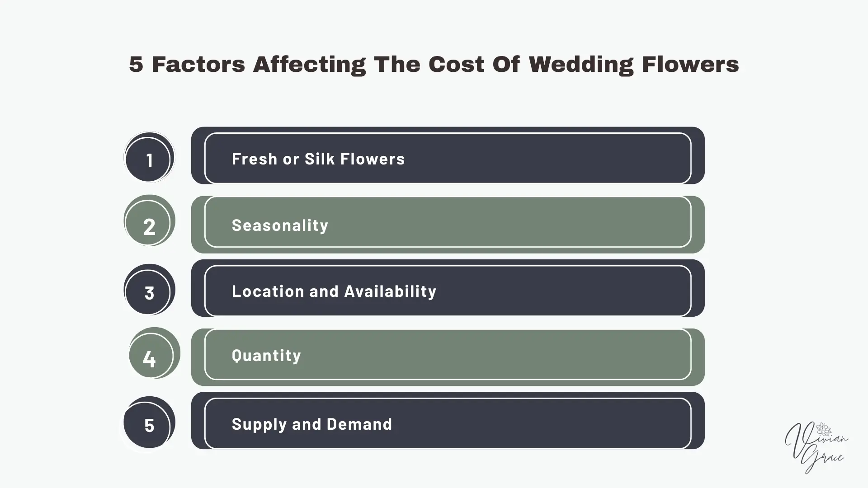Click the number 1 circle badge
868x488 pixels.
(x=149, y=158)
